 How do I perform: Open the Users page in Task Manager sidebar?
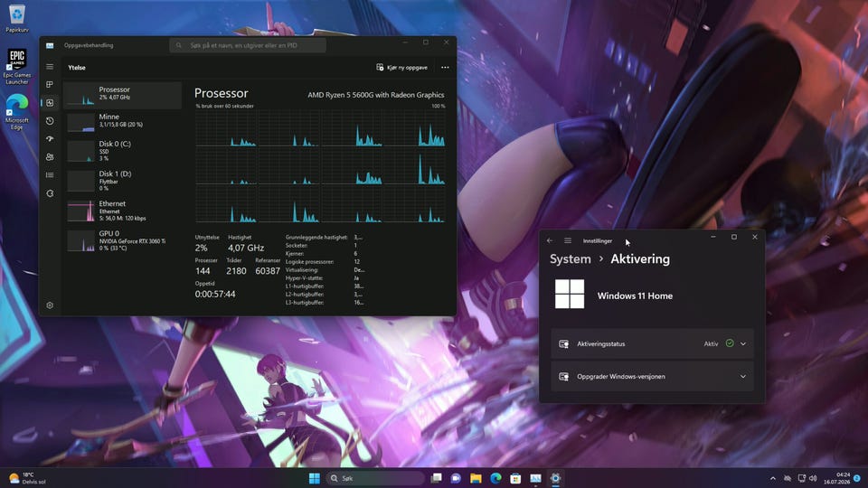[x=50, y=157]
